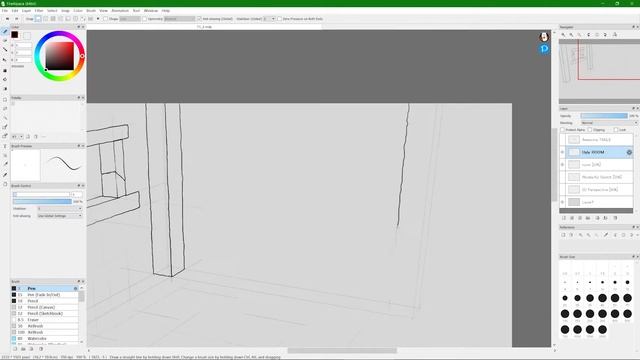Open the Filter menu
Image resolution: width=640 pixels, height=360 pixels.
39,11
